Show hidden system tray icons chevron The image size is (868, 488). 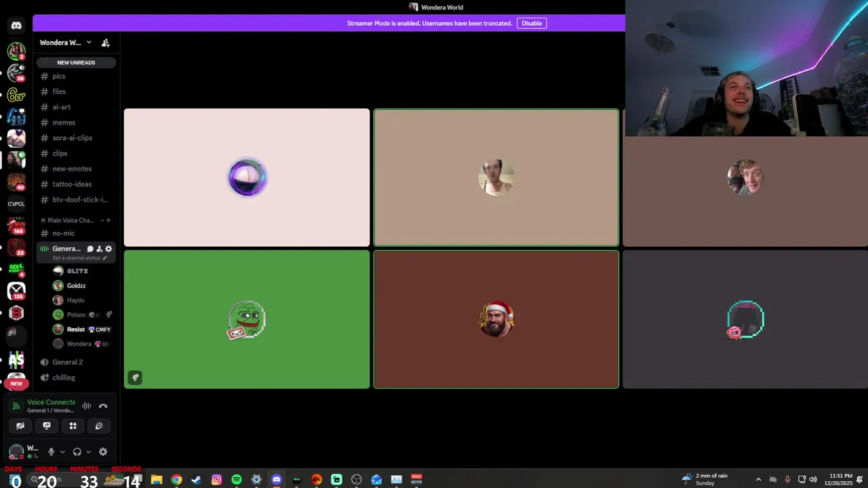pyautogui.click(x=758, y=480)
